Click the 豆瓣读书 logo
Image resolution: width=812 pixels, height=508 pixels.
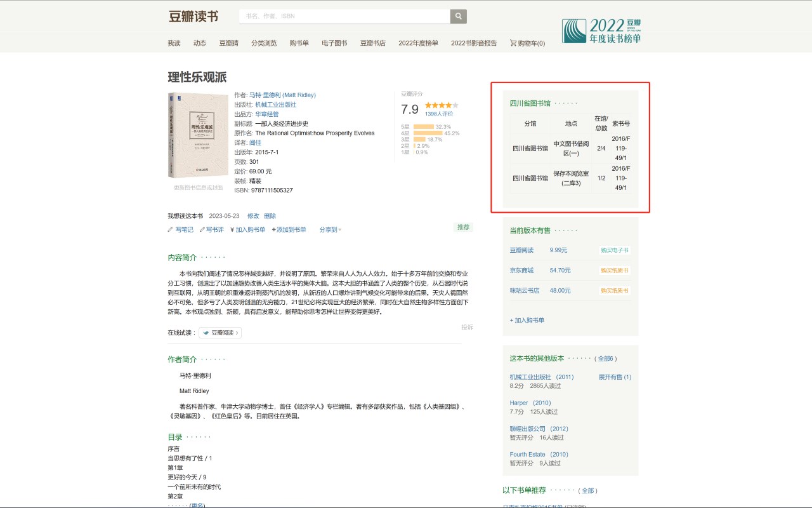(193, 17)
